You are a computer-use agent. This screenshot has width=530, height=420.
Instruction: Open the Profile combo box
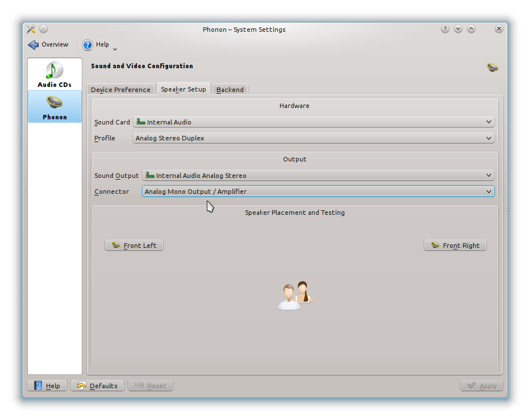click(x=314, y=138)
